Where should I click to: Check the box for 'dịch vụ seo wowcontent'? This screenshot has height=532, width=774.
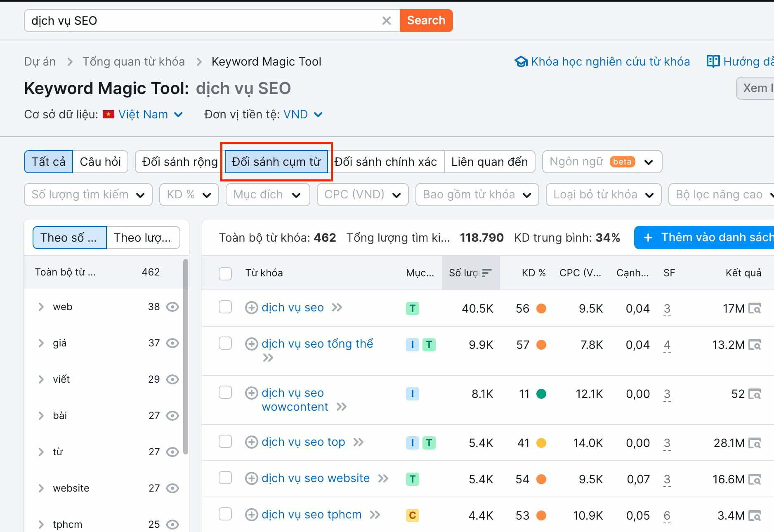(x=225, y=392)
